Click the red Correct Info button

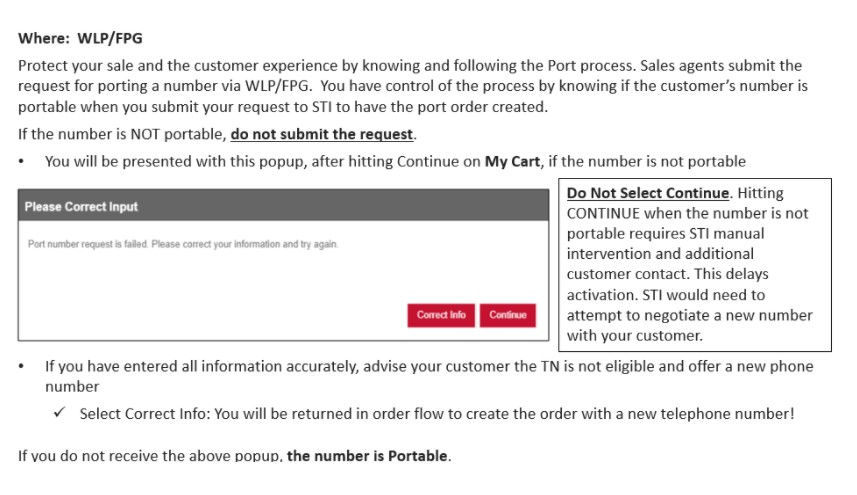[x=441, y=315]
